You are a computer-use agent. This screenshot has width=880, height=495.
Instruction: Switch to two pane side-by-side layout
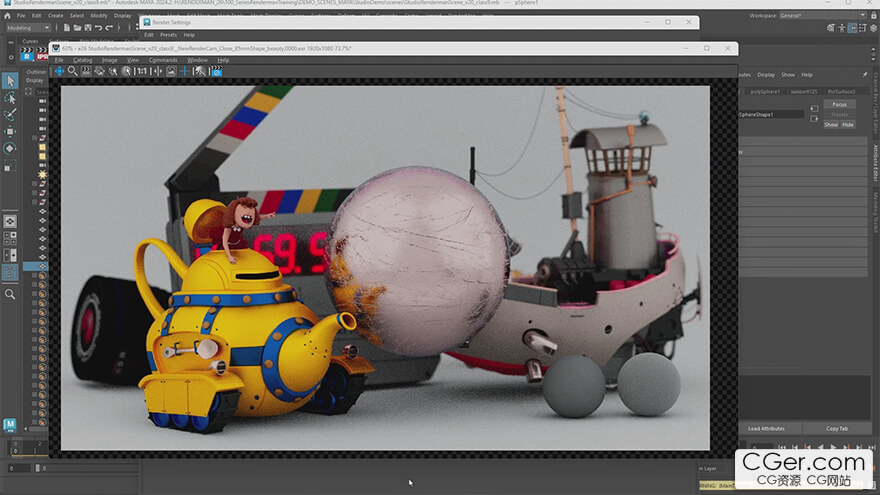point(10,255)
